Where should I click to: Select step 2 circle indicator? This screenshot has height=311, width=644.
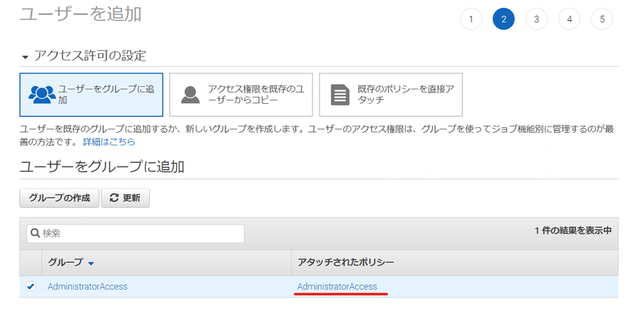coord(504,19)
